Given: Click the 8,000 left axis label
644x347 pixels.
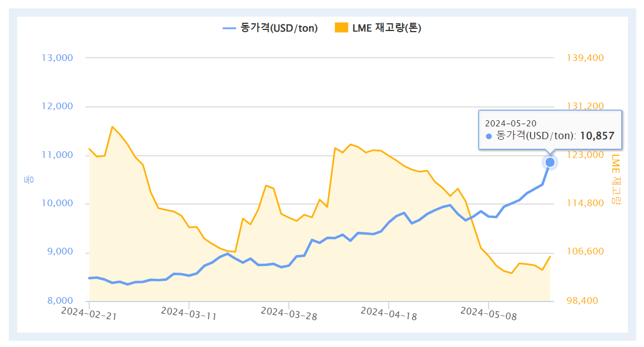Looking at the screenshot, I should [x=59, y=301].
